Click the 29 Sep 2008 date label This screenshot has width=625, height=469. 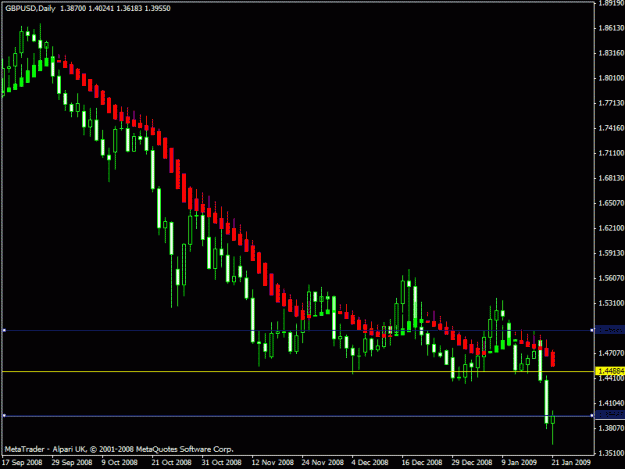72,462
